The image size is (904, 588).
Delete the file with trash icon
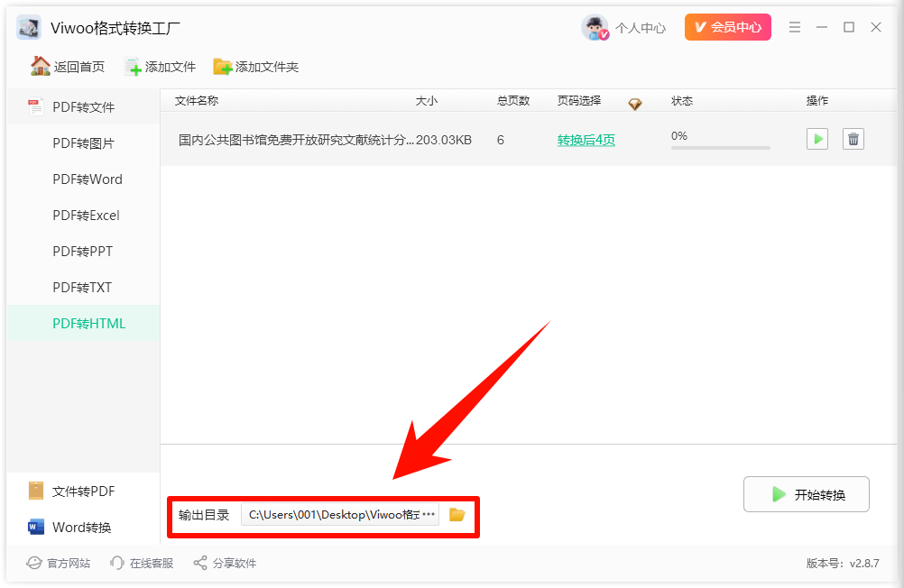click(853, 139)
